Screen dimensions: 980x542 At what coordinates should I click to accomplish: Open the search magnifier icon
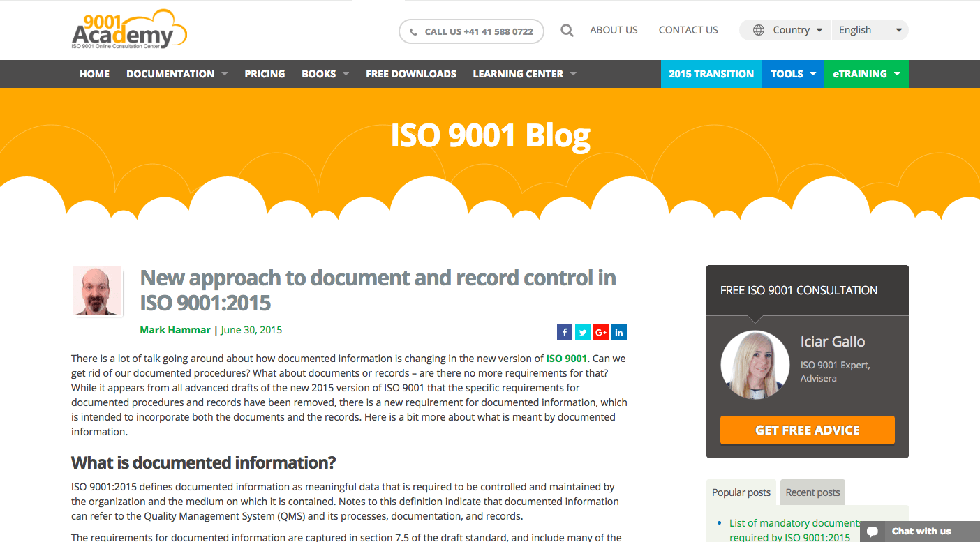(x=567, y=29)
